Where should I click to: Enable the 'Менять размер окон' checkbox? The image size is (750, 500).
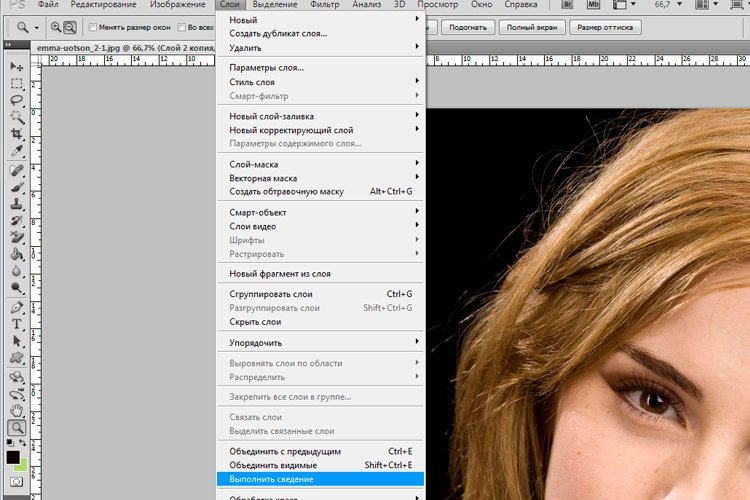(x=91, y=28)
